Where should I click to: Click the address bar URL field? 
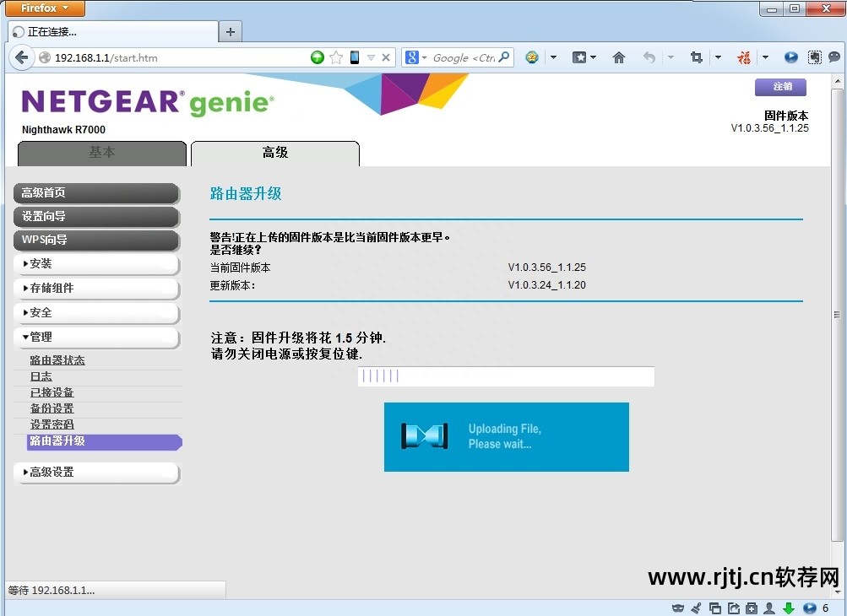[x=177, y=57]
